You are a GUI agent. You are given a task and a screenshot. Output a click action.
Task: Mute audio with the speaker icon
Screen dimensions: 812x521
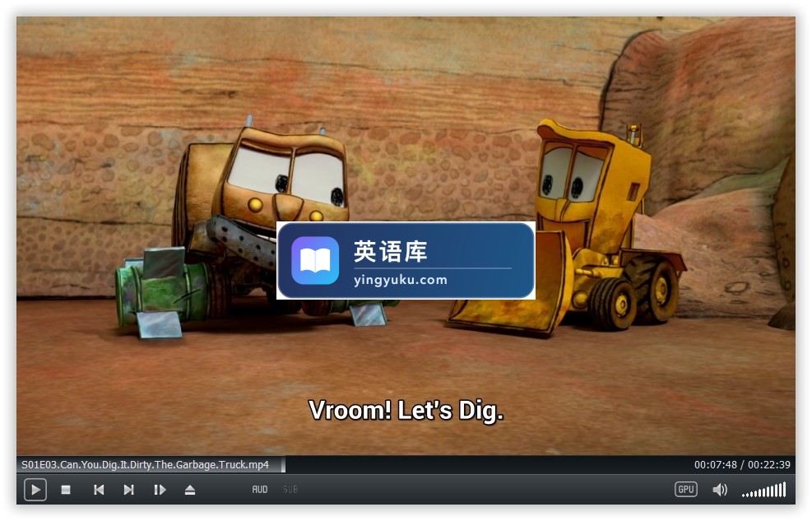coord(720,490)
